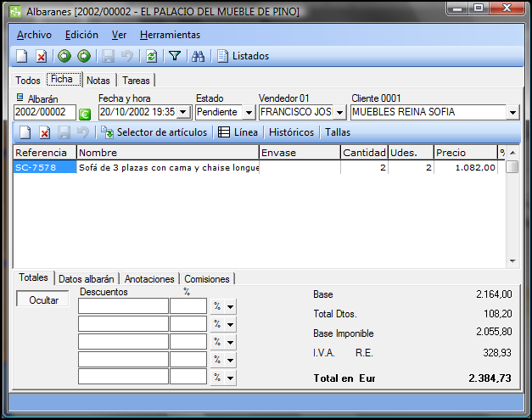Add a new line with lines toolbar icon
The width and height of the screenshot is (532, 420).
pos(25,132)
